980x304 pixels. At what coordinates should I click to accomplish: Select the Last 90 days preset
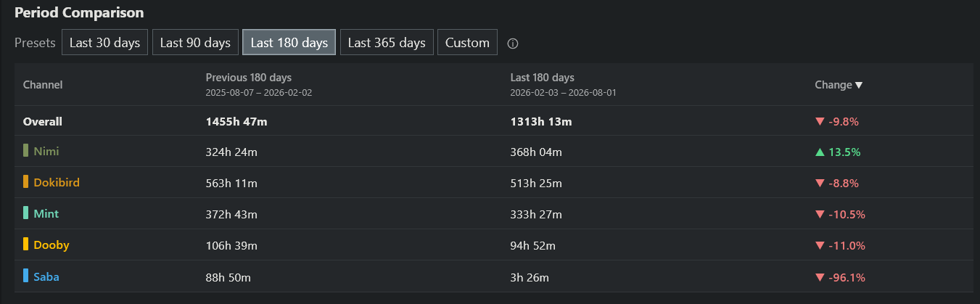[195, 43]
